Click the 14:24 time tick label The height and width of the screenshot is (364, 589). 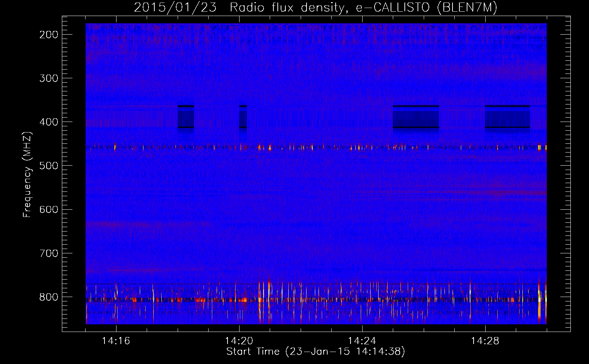(362, 341)
